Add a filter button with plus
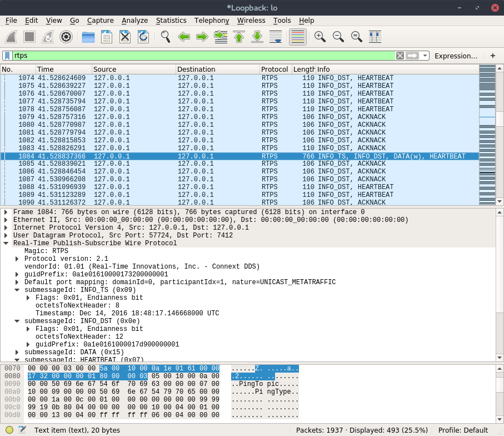 tap(493, 56)
